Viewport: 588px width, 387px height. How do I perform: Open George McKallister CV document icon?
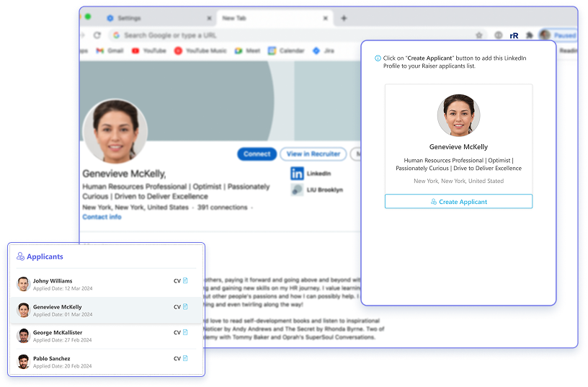[185, 332]
